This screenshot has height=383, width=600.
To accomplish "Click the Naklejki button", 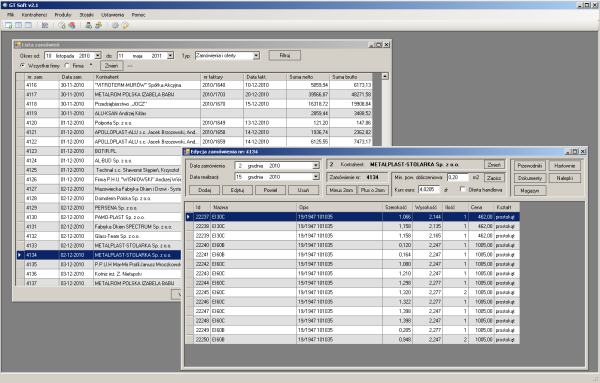I will tap(565, 178).
